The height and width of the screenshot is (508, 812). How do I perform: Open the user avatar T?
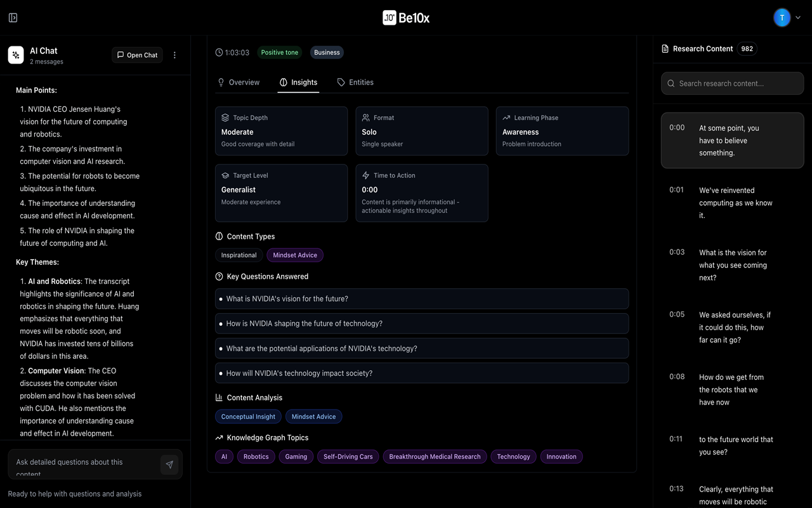point(782,18)
